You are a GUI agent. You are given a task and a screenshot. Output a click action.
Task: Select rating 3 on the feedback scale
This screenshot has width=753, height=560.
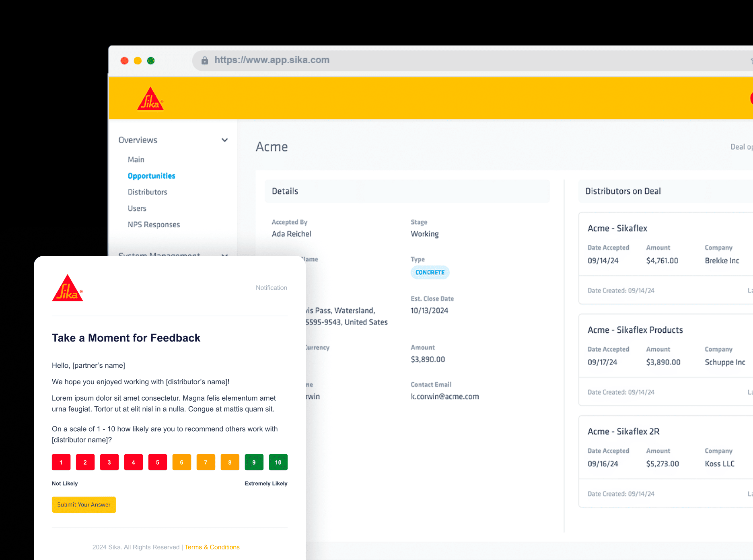click(x=109, y=462)
